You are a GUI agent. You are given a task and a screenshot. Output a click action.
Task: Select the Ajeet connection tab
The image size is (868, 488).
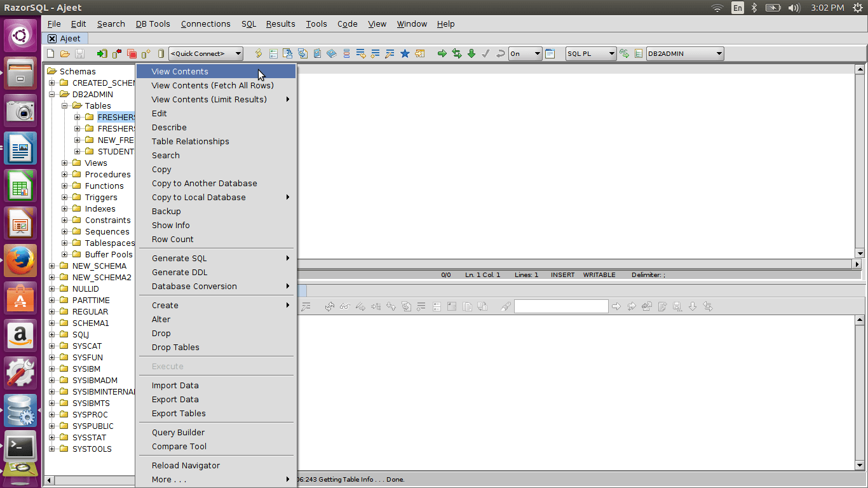click(65, 39)
